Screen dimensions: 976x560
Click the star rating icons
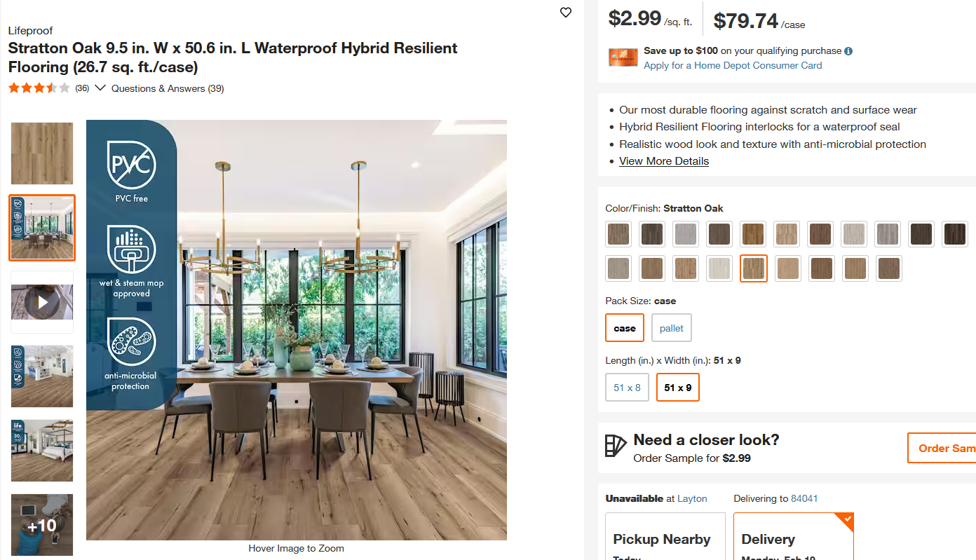(39, 88)
